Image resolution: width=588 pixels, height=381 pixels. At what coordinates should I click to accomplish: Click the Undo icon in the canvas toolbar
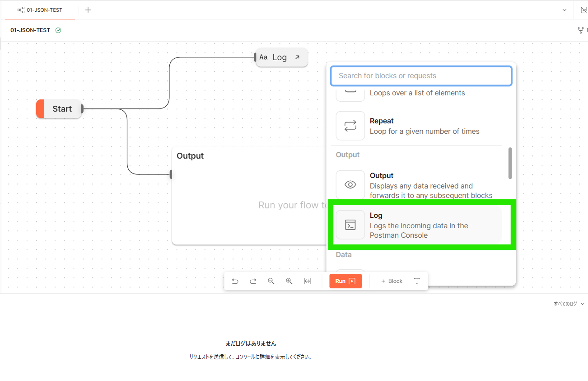235,281
